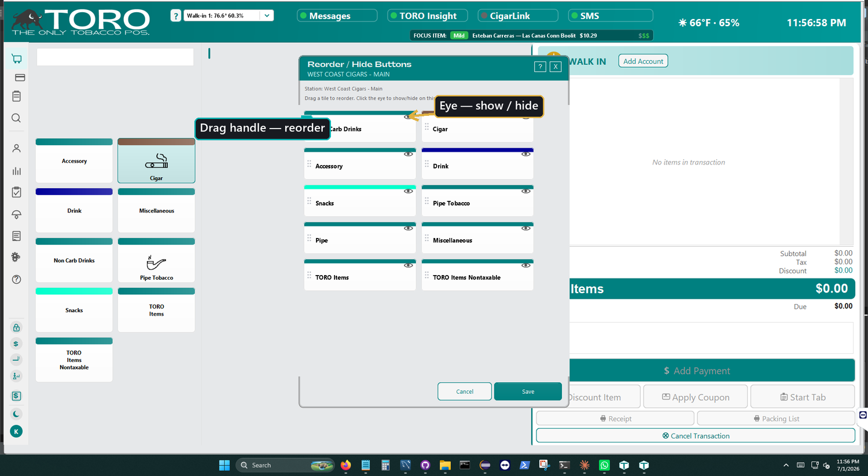Click Save in Reorder / Hide Buttons dialog

(x=528, y=391)
